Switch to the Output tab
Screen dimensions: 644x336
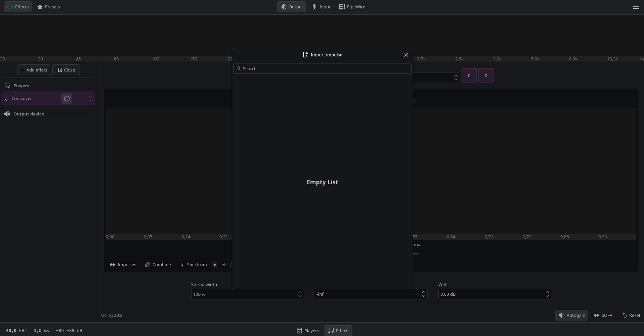(292, 7)
